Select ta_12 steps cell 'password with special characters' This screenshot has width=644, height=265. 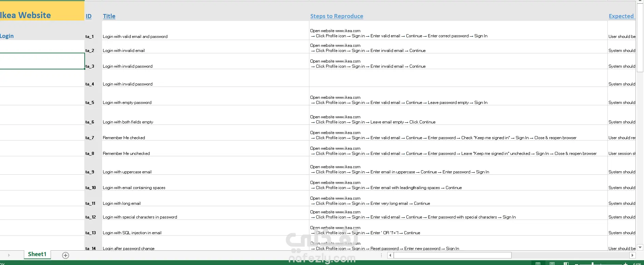pos(458,213)
